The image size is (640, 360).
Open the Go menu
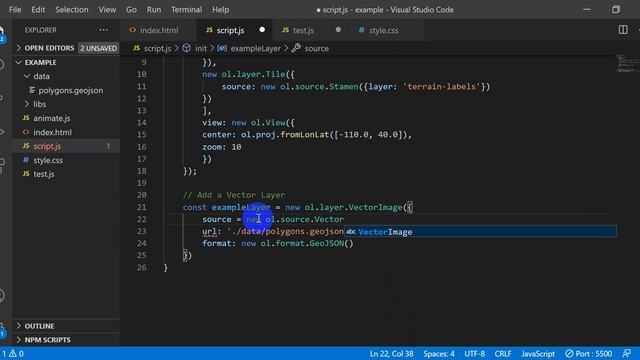pos(131,9)
